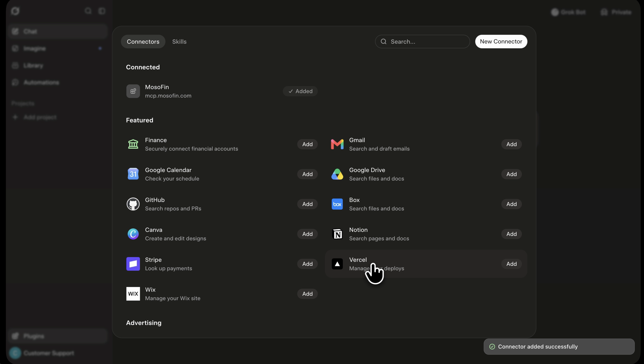This screenshot has height=364, width=644.
Task: Select the Connectors tab
Action: point(143,41)
